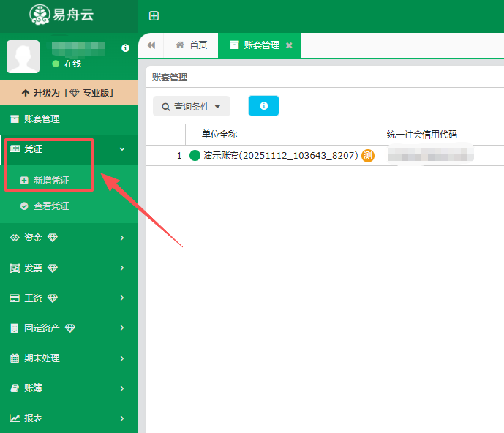The width and height of the screenshot is (504, 433).
Task: Select 新增凭证 in the sidebar
Action: coord(51,180)
